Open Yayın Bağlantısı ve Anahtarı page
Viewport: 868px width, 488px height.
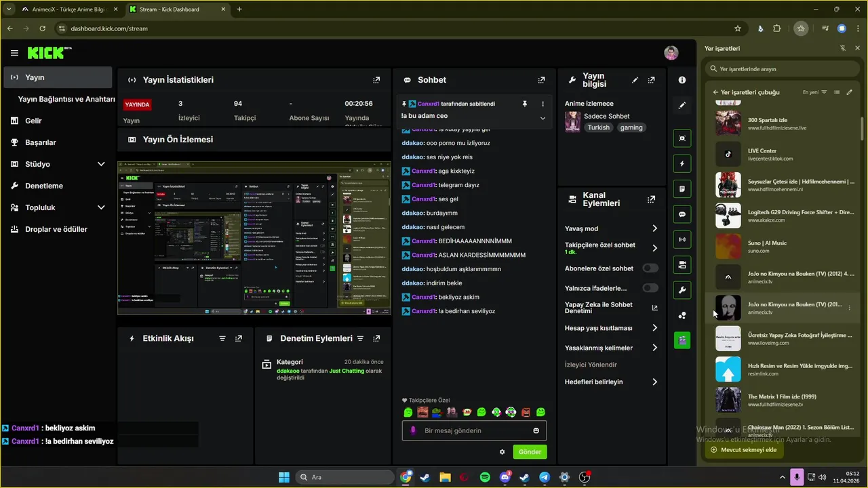pyautogui.click(x=66, y=99)
